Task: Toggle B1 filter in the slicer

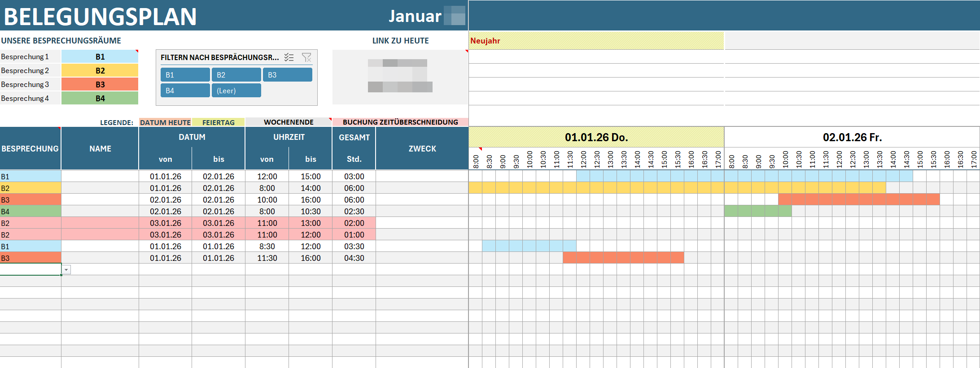Action: (185, 75)
